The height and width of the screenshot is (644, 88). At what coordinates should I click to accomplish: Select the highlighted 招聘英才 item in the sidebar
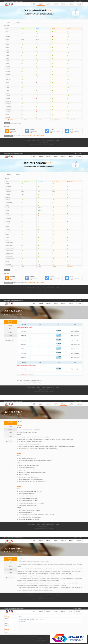click(x=10, y=430)
